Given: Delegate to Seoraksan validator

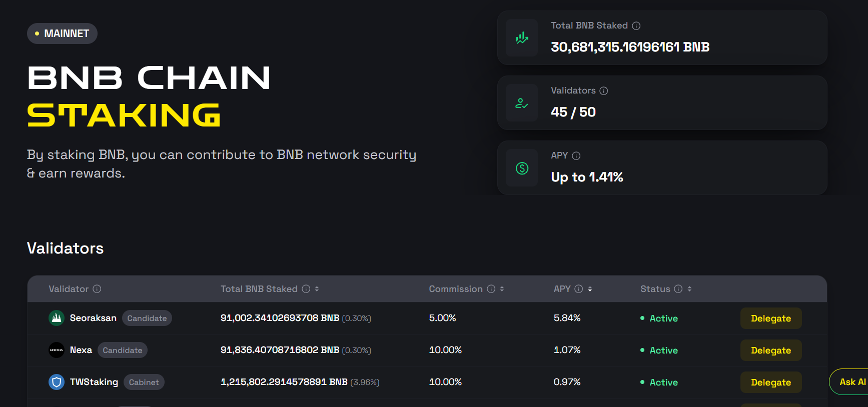Looking at the screenshot, I should (x=771, y=318).
